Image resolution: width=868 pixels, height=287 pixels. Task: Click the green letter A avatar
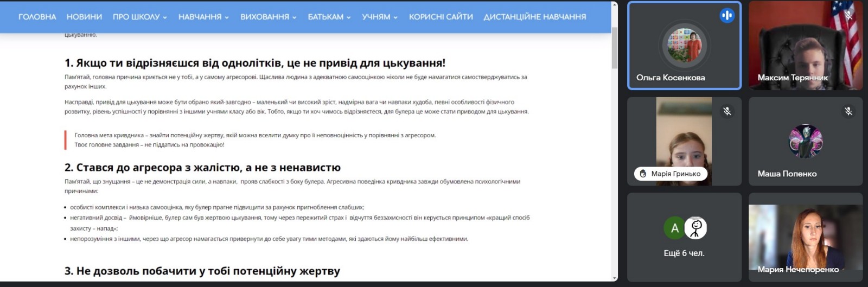[674, 228]
